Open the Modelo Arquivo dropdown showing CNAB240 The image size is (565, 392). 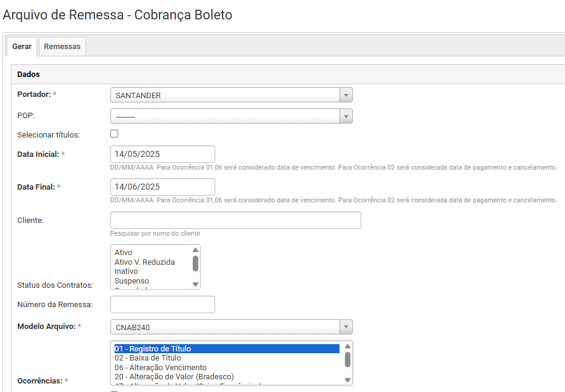pyautogui.click(x=231, y=327)
